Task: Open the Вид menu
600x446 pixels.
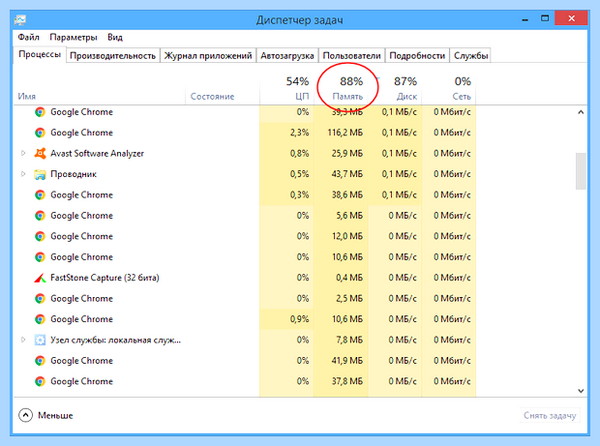Action: (115, 37)
